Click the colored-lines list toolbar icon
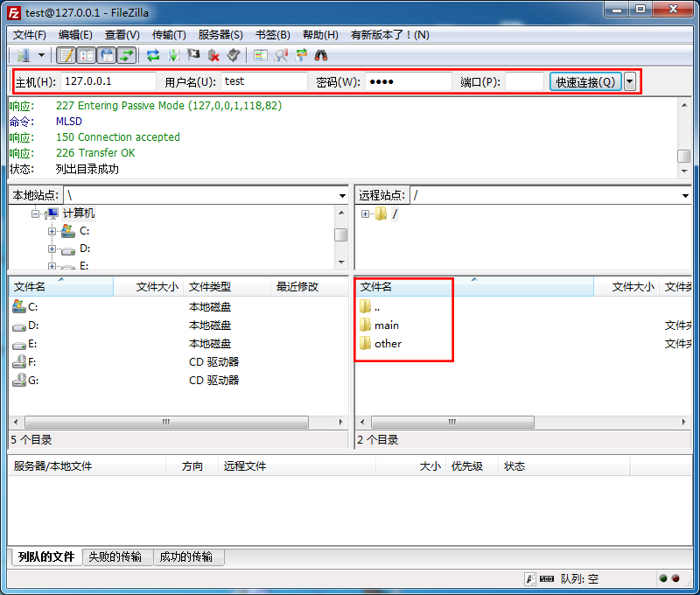The height and width of the screenshot is (595, 700). 260,55
